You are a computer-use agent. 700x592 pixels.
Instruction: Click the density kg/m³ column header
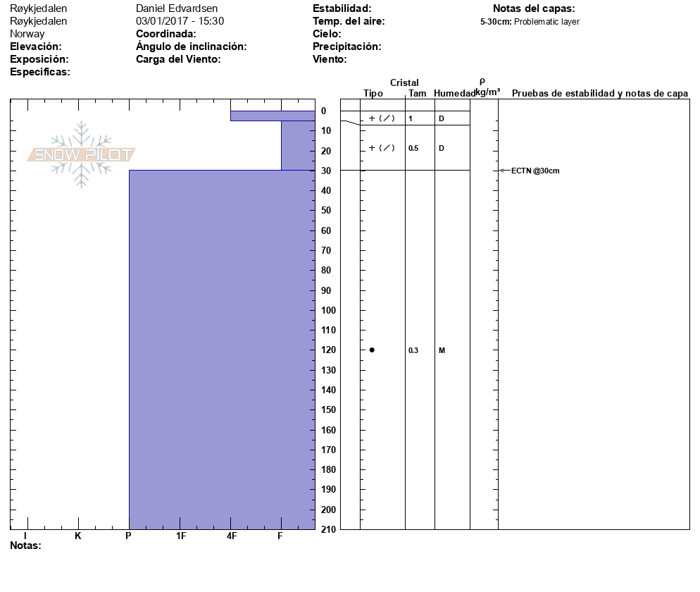pyautogui.click(x=487, y=87)
